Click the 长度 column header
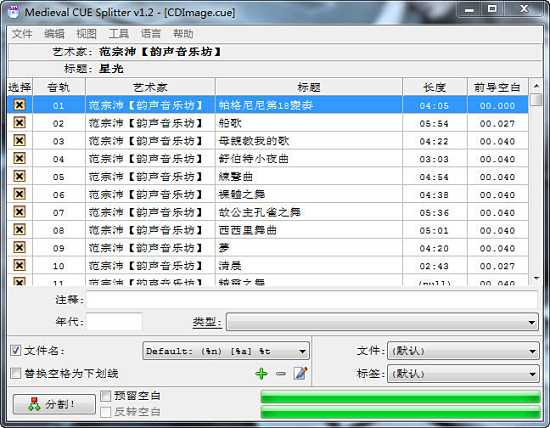 pos(435,87)
